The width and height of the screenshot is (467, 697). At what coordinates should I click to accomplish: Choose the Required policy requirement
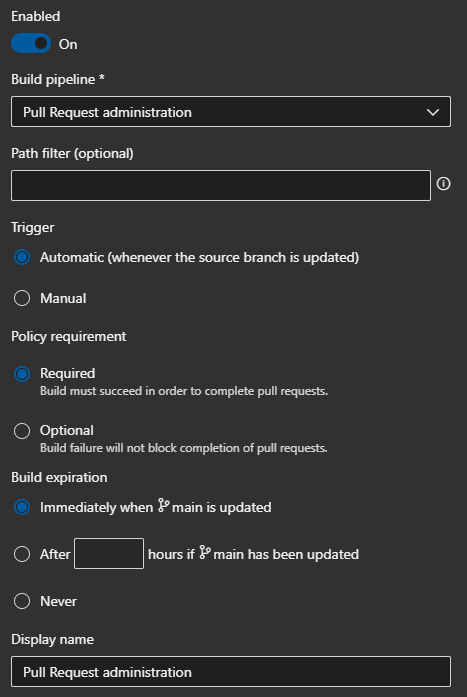(x=22, y=374)
